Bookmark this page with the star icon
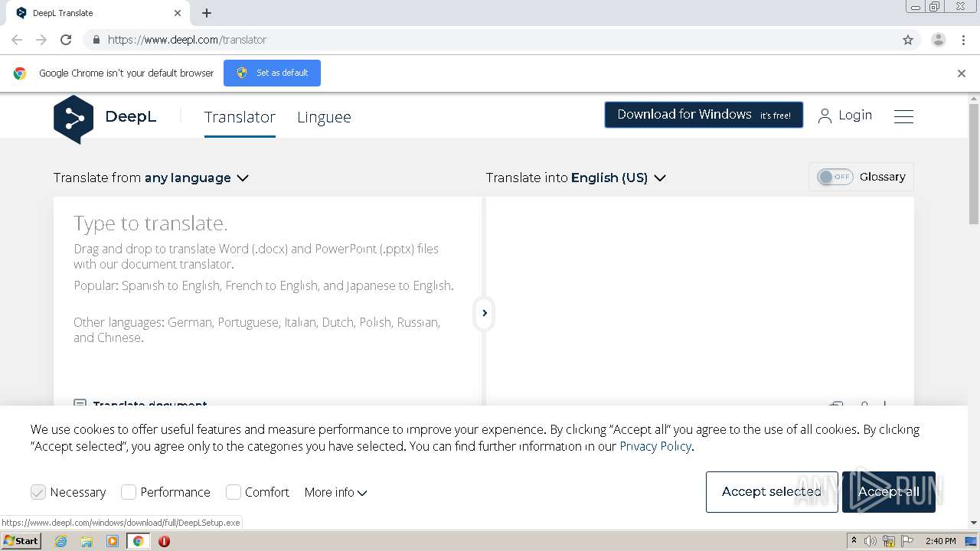Image resolution: width=980 pixels, height=551 pixels. (908, 40)
